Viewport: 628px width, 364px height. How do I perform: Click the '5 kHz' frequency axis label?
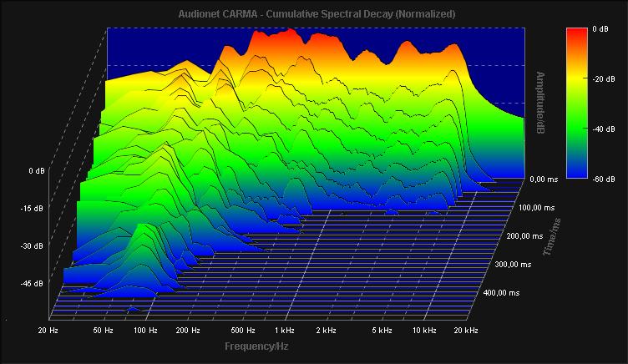pyautogui.click(x=382, y=331)
